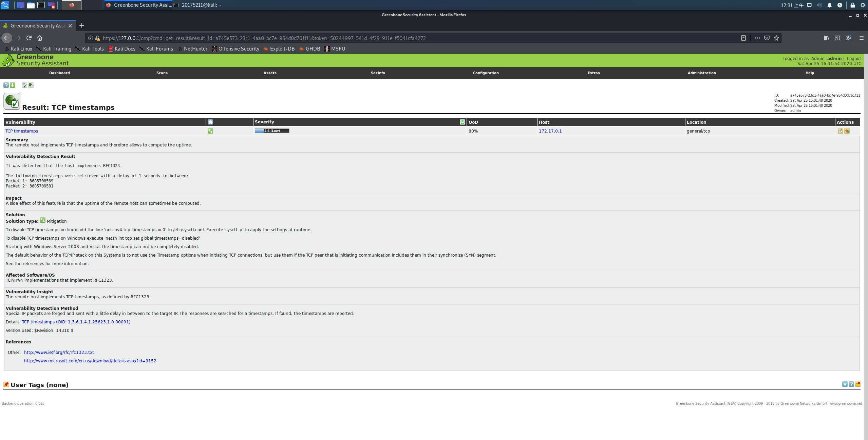Open TCP timestamps OID details link
Screen dimensions: 868x440
[x=76, y=322]
